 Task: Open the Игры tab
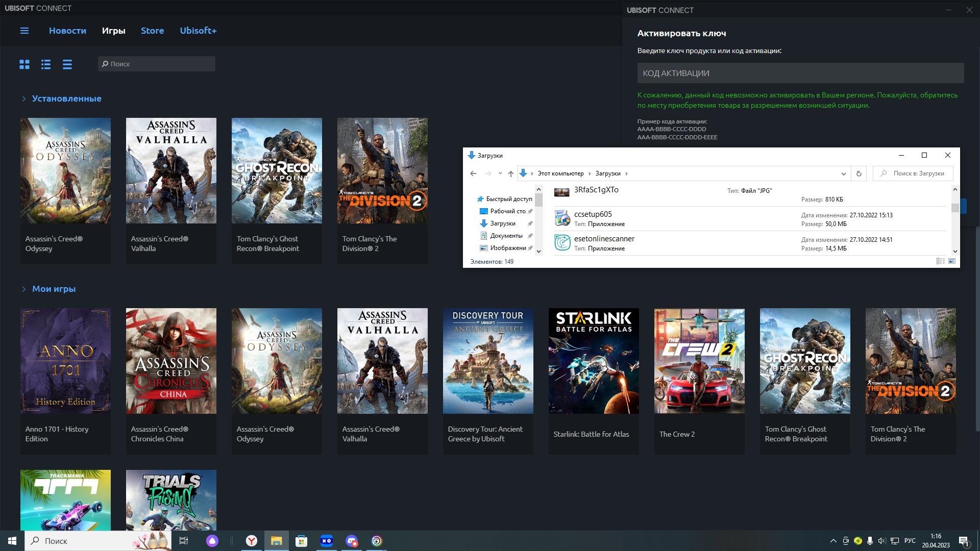(113, 31)
